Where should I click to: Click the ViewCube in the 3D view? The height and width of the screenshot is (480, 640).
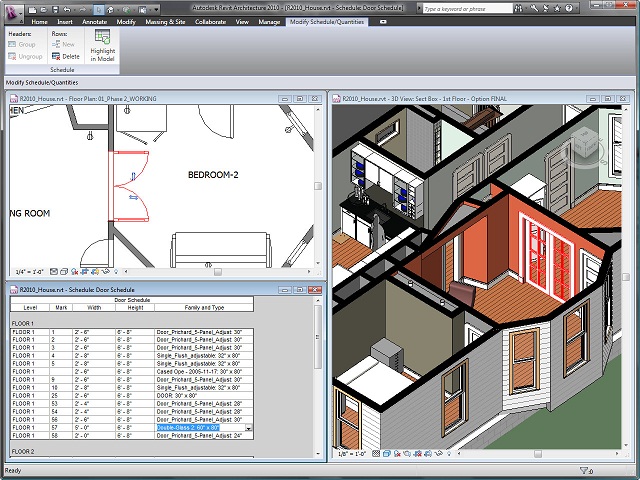[x=584, y=144]
